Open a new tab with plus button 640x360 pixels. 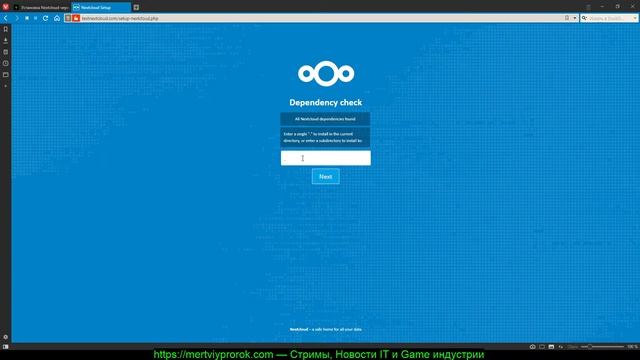(x=136, y=7)
